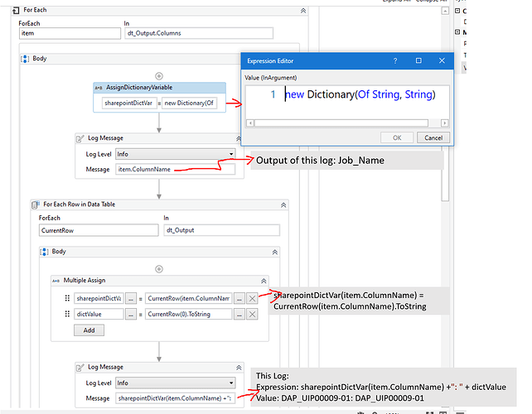The width and height of the screenshot is (532, 414).
Task: Open expression editor for CurrentRow(0).ToString value
Action: pos(239,315)
